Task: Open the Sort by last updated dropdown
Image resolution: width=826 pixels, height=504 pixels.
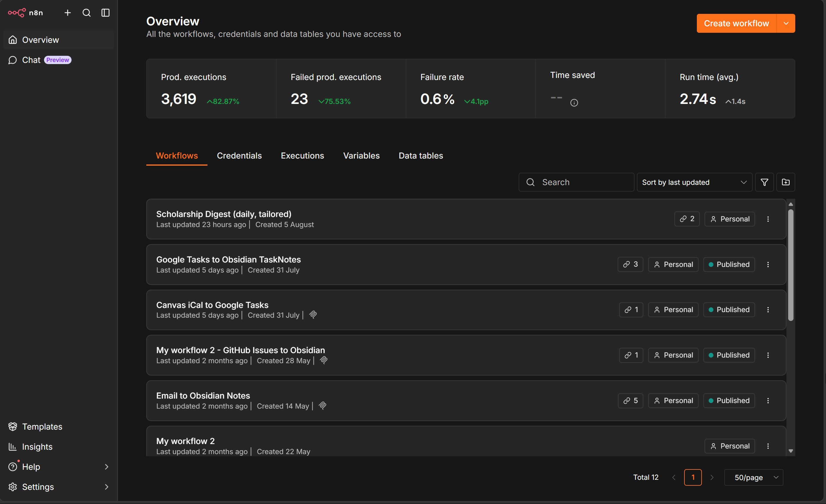Action: [694, 182]
